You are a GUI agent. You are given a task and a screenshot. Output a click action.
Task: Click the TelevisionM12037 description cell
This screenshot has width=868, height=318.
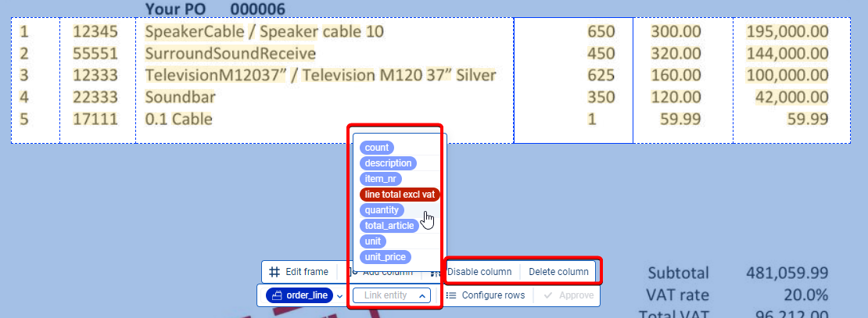[320, 75]
